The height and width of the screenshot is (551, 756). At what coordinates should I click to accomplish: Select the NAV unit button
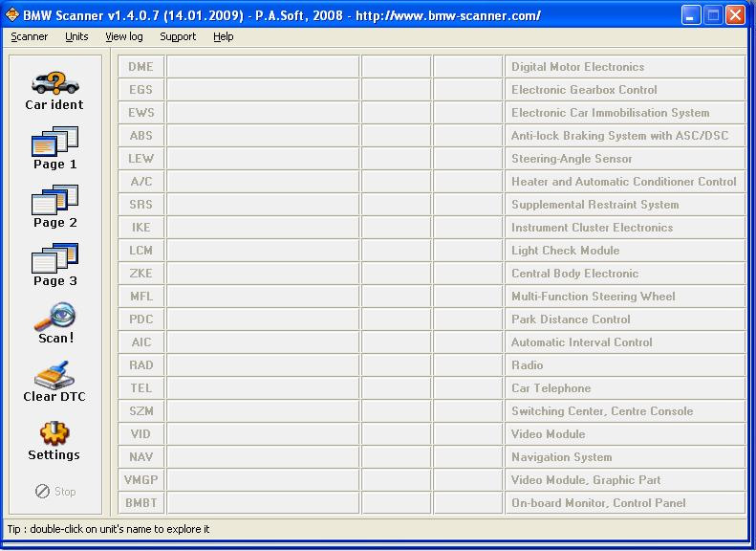140,457
